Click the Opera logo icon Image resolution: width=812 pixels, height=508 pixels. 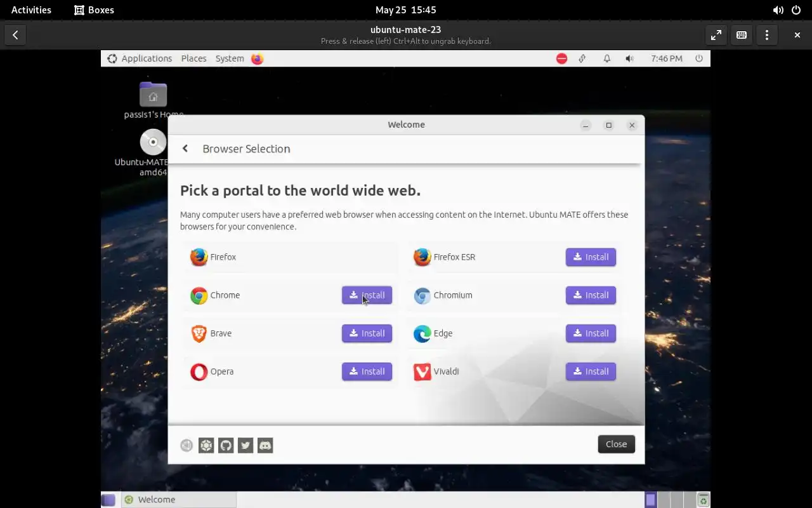[199, 371]
